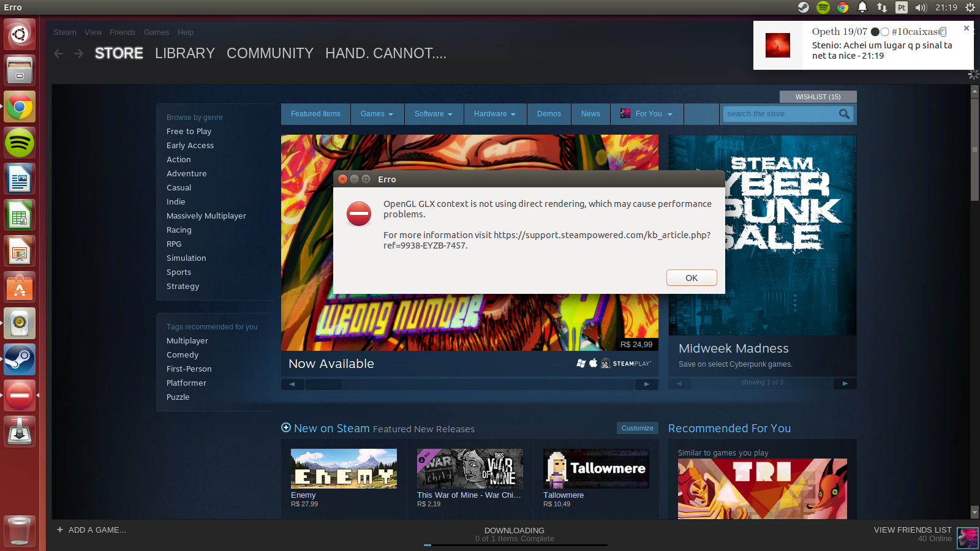This screenshot has height=551, width=980.
Task: Click ADD A GAME...
Action: 92,530
